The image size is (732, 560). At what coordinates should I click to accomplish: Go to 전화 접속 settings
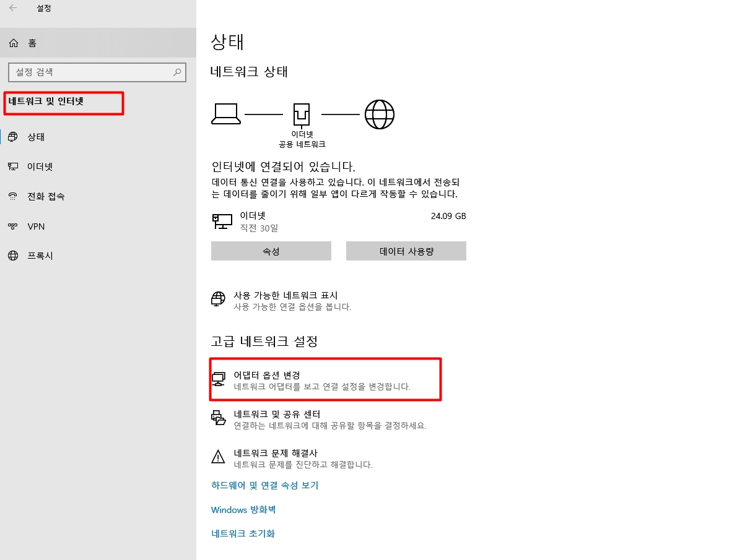tap(98, 196)
